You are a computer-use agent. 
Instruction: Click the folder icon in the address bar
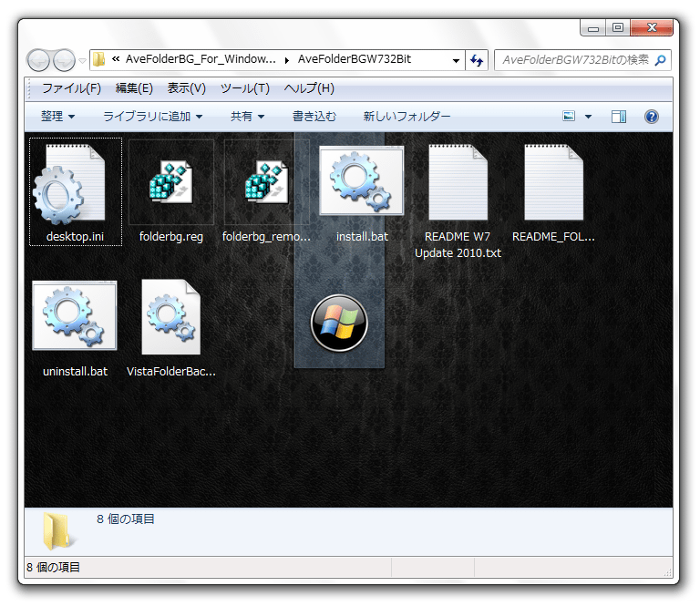pos(99,60)
